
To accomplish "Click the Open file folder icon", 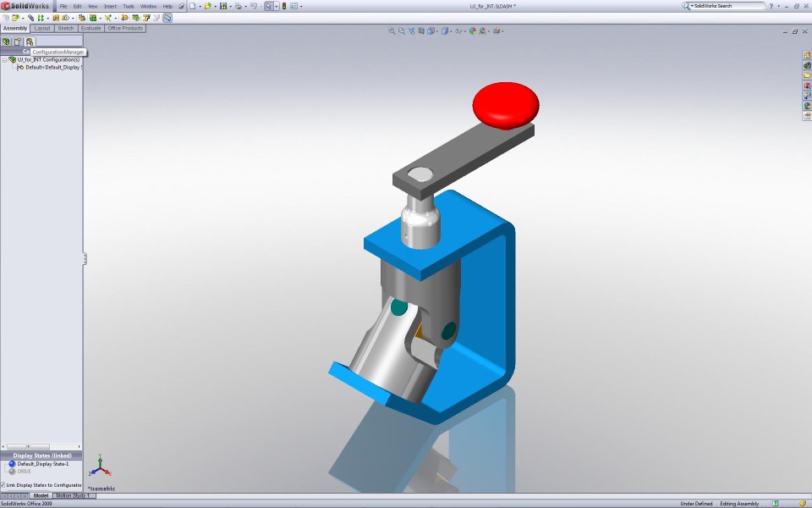I will click(208, 6).
